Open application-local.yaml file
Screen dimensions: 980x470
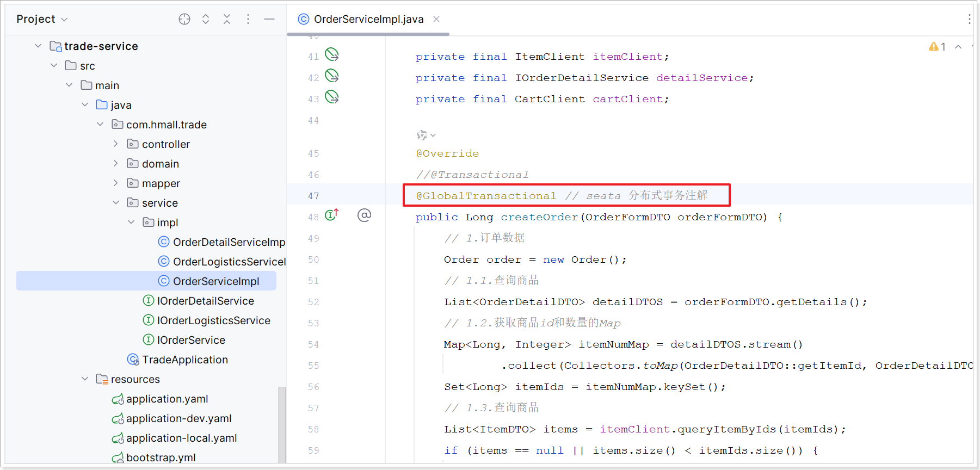coord(181,438)
